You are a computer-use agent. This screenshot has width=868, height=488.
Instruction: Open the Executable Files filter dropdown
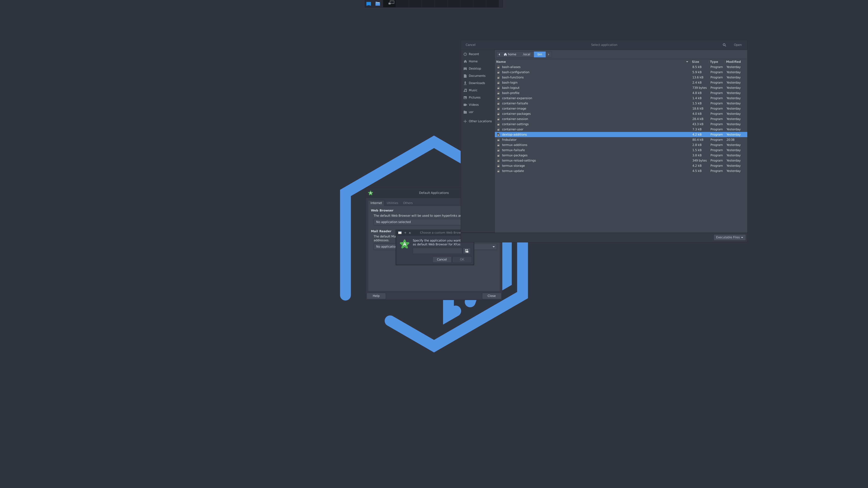729,237
